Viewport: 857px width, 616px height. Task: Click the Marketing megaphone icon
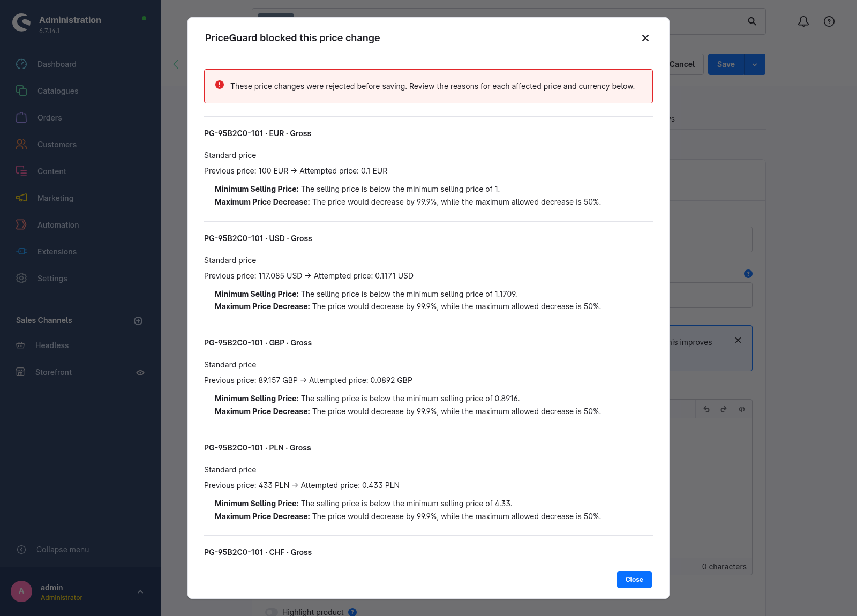click(x=21, y=198)
